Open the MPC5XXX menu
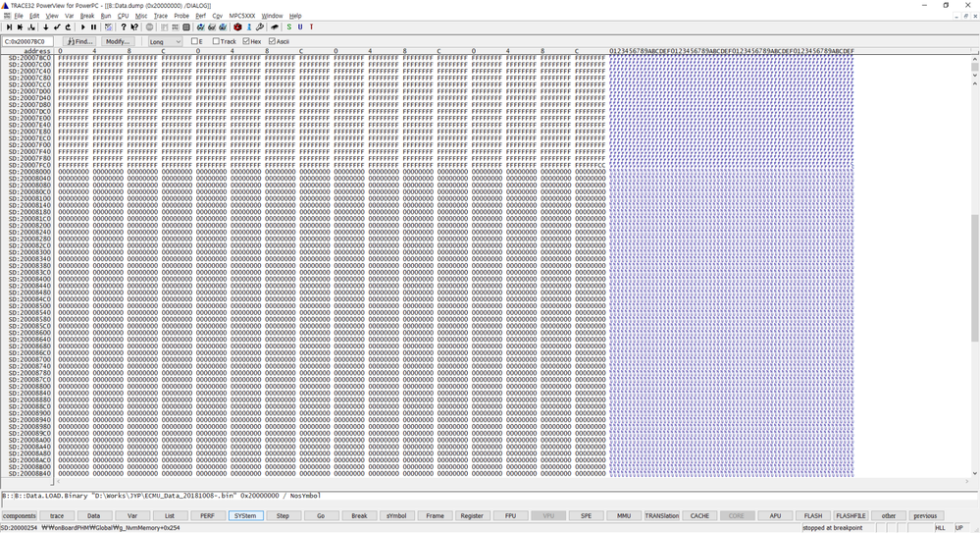This screenshot has width=980, height=533. pyautogui.click(x=242, y=16)
